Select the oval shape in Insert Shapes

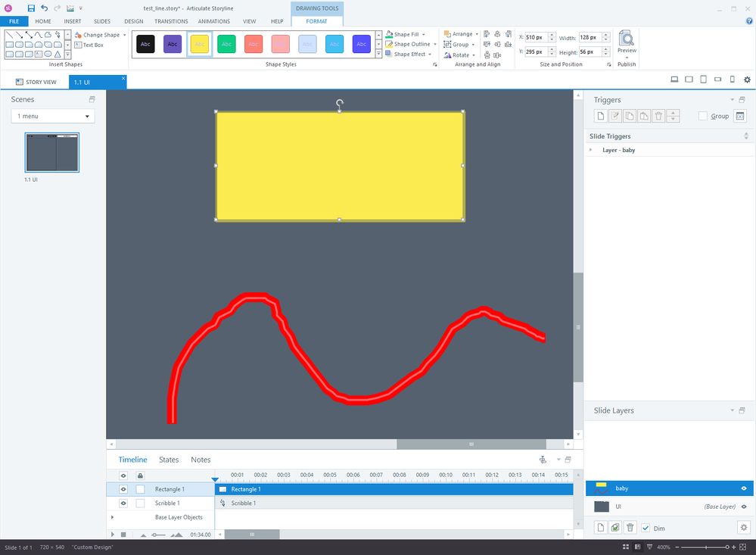click(48, 54)
